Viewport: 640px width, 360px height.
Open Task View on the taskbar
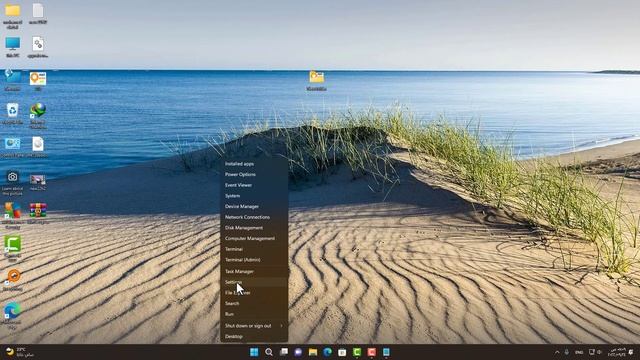click(283, 352)
